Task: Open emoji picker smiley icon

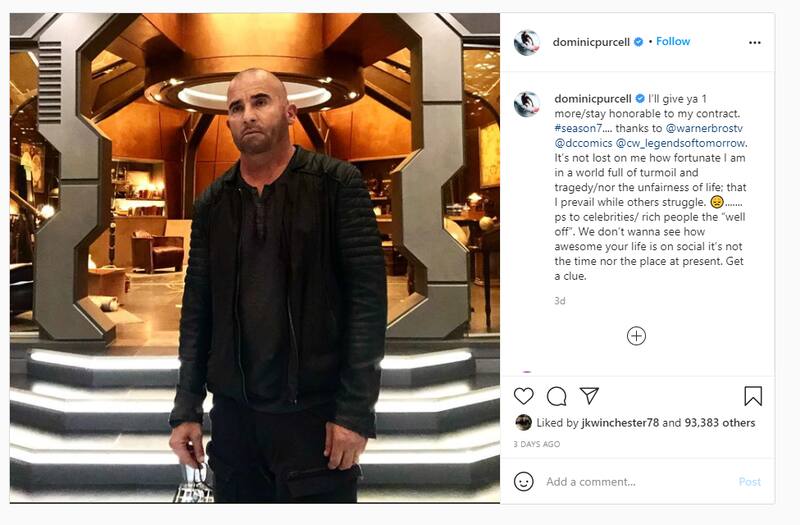Action: click(x=523, y=481)
